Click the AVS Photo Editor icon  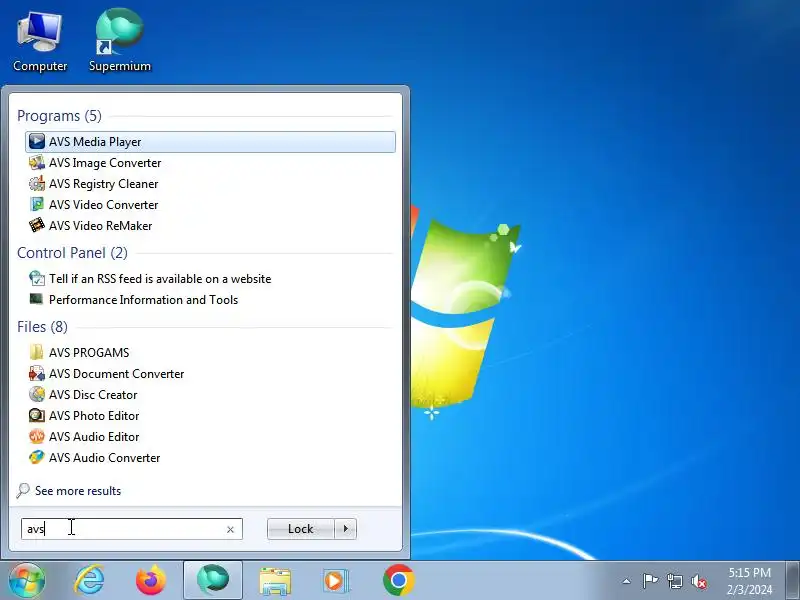[x=37, y=415]
